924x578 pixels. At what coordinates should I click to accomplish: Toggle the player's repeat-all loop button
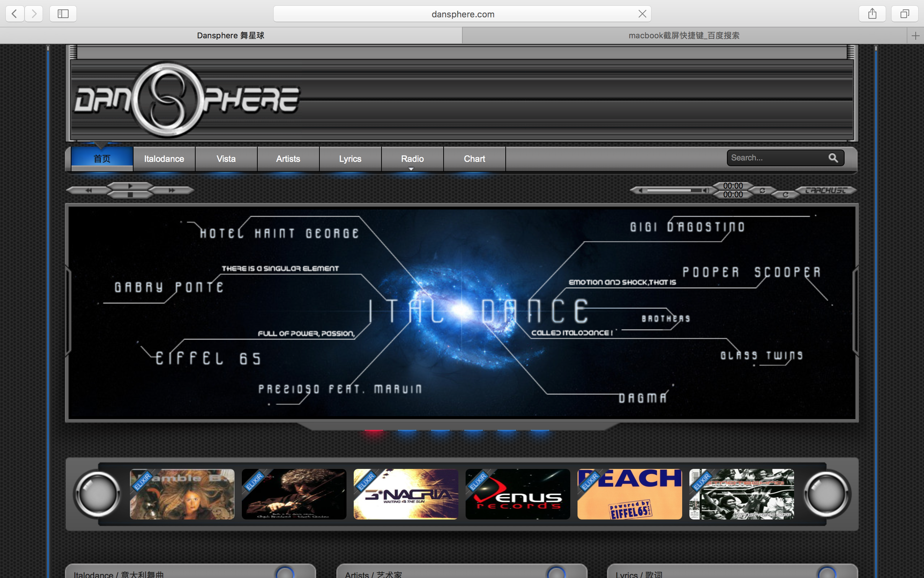(x=763, y=190)
